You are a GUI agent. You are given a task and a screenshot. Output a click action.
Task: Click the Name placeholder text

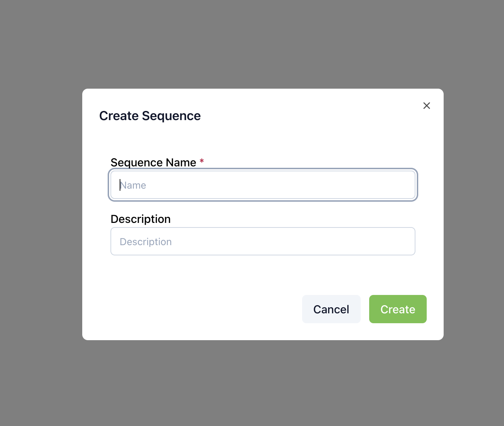point(133,185)
